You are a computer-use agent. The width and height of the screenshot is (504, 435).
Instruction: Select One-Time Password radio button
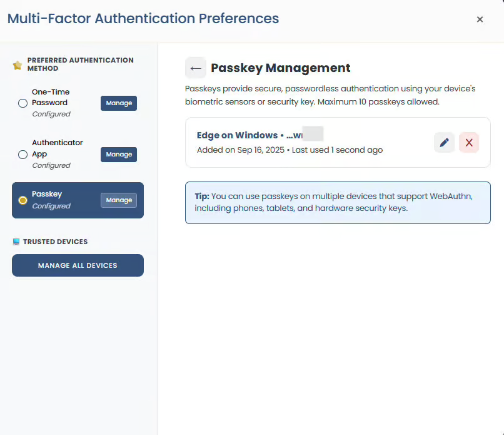[23, 103]
